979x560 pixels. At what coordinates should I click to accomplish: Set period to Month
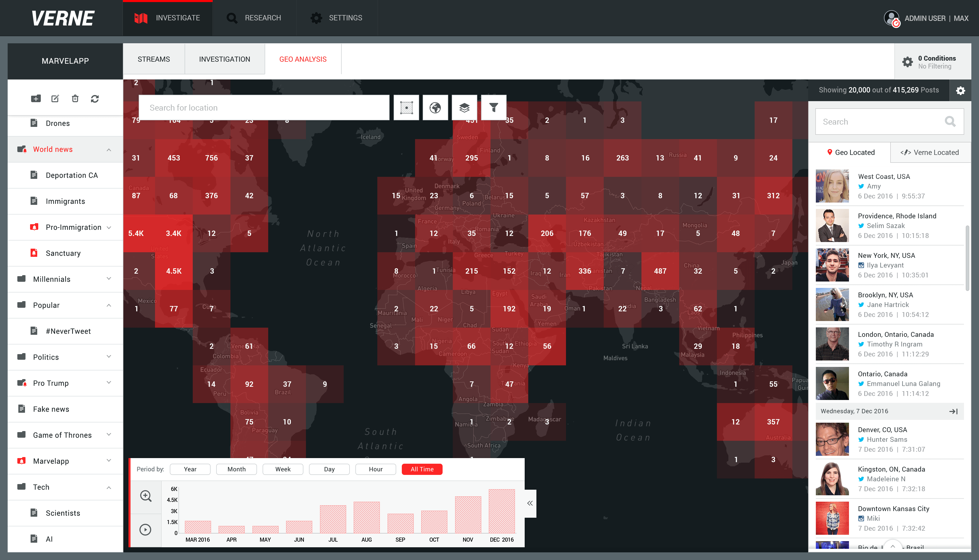[x=236, y=469]
